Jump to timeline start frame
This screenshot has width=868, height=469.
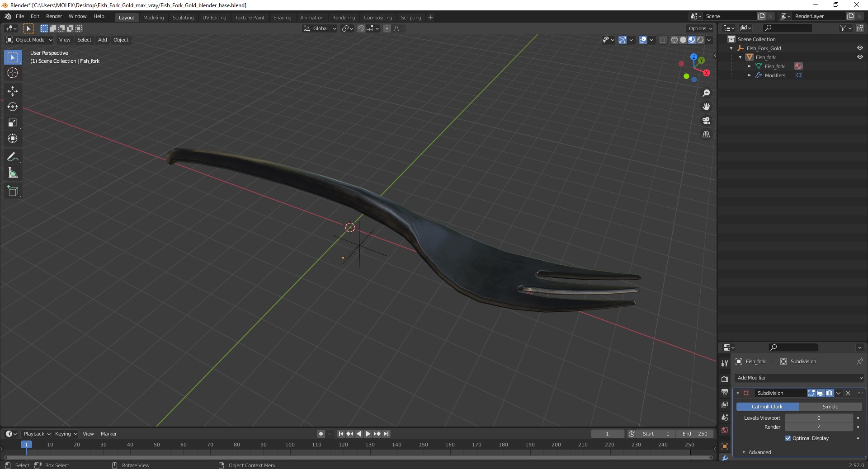click(x=341, y=434)
